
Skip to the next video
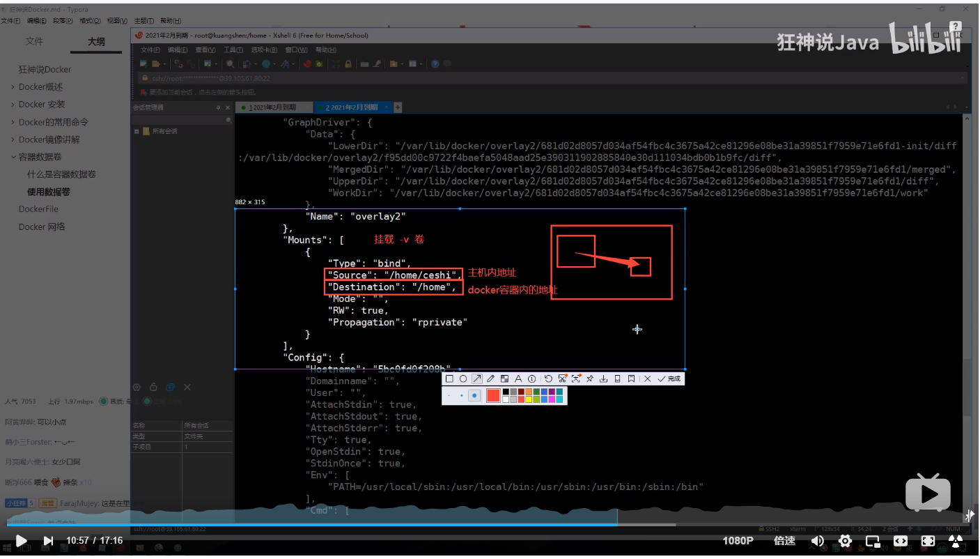tap(48, 540)
